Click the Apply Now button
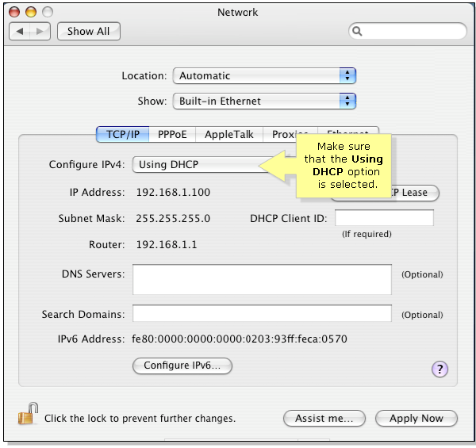 pyautogui.click(x=416, y=419)
